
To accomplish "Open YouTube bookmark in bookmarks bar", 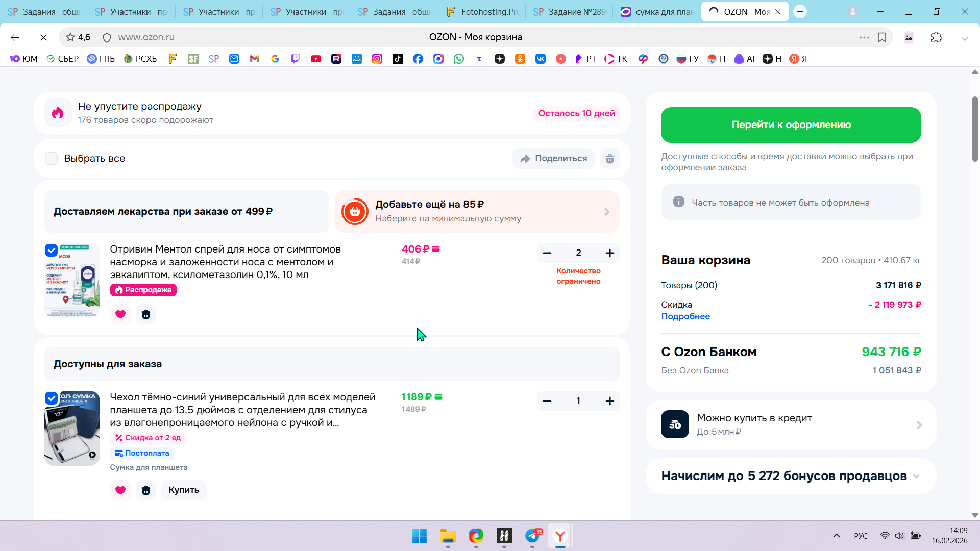I will [x=316, y=59].
